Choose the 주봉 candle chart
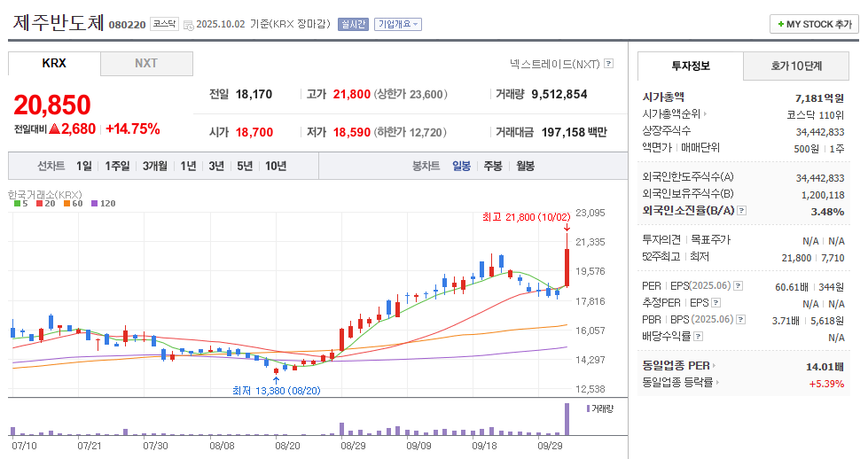The height and width of the screenshot is (459, 868). click(493, 166)
